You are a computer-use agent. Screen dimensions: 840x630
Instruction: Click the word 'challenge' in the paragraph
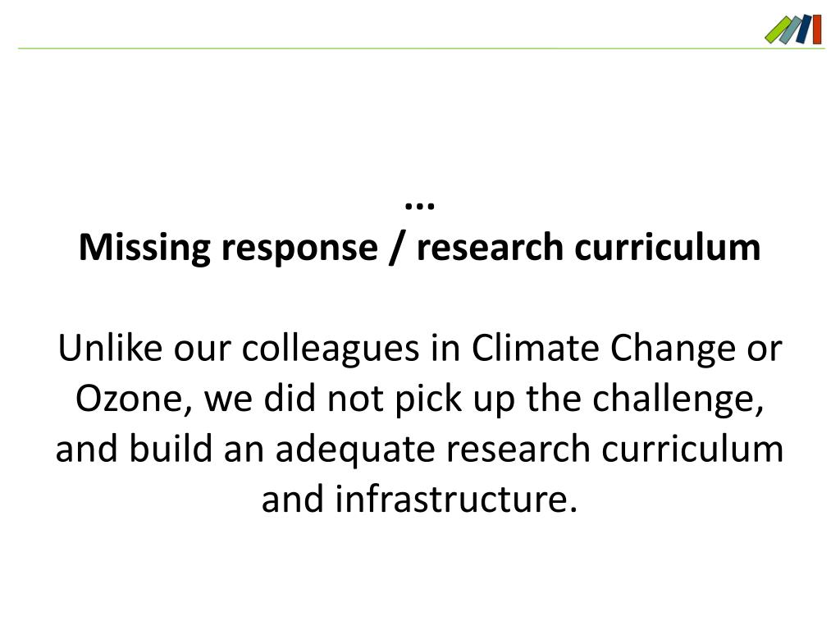677,399
